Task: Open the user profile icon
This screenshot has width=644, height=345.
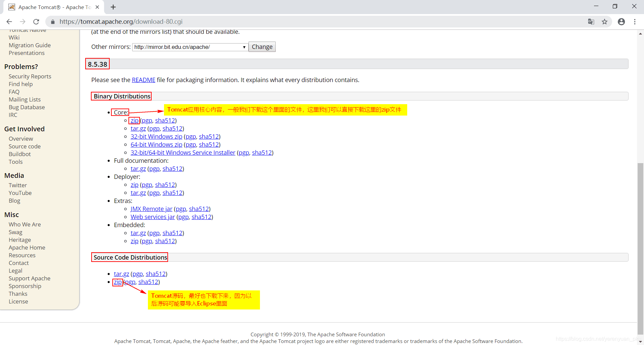Action: click(621, 22)
